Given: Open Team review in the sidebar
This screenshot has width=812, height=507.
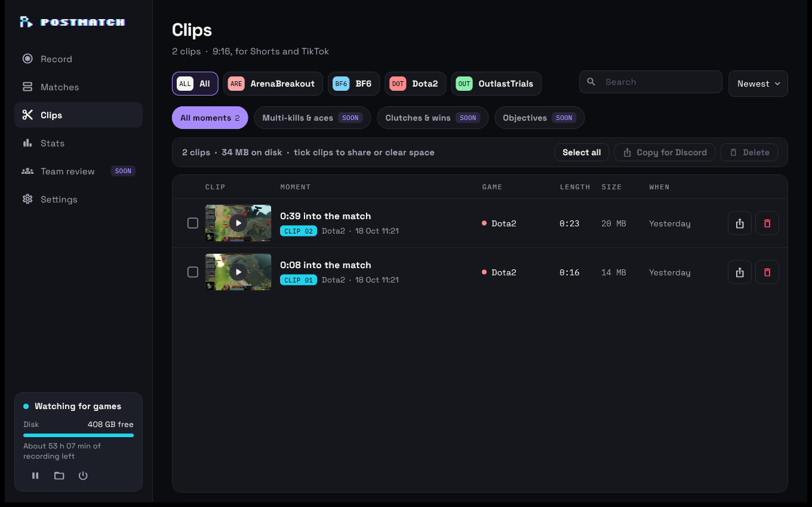Looking at the screenshot, I should click(x=78, y=171).
